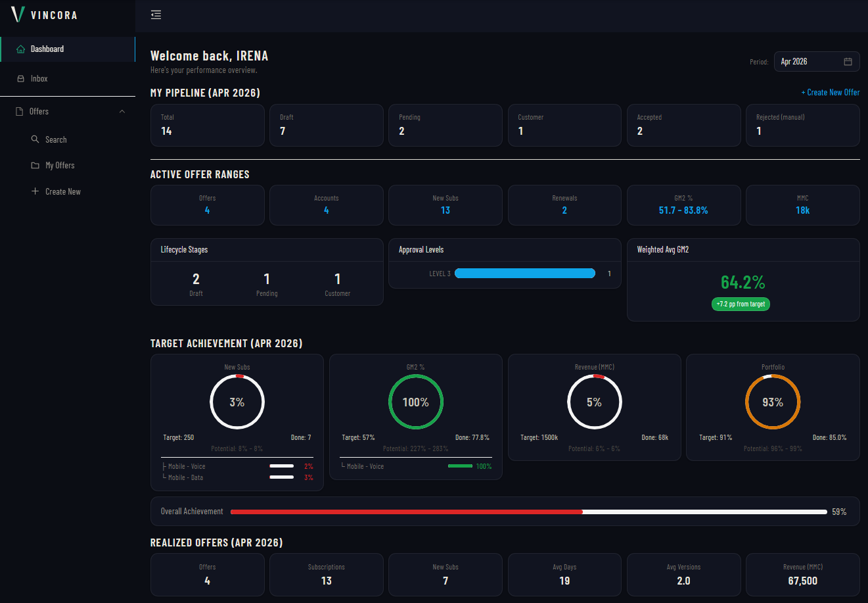Image resolution: width=868 pixels, height=603 pixels.
Task: Click the realized Avg Versions 2.0 card
Action: tap(684, 575)
